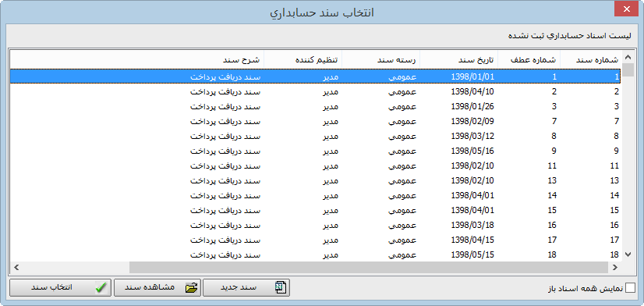The height and width of the screenshot is (306, 644).
Task: Select the row dated 1398/01/26
Action: click(316, 106)
